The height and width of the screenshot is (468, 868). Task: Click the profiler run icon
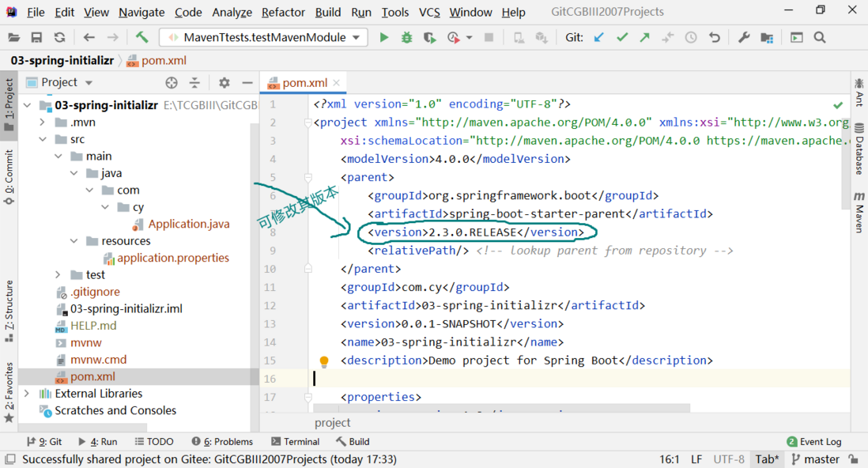[454, 38]
